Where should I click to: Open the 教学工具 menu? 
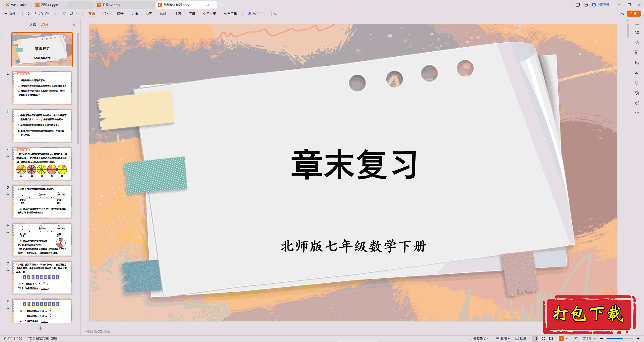[230, 14]
